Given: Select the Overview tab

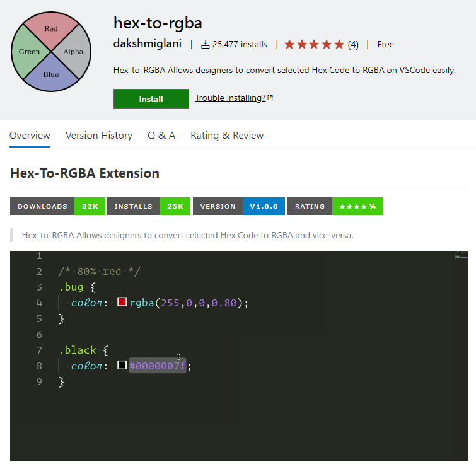Looking at the screenshot, I should pos(30,136).
